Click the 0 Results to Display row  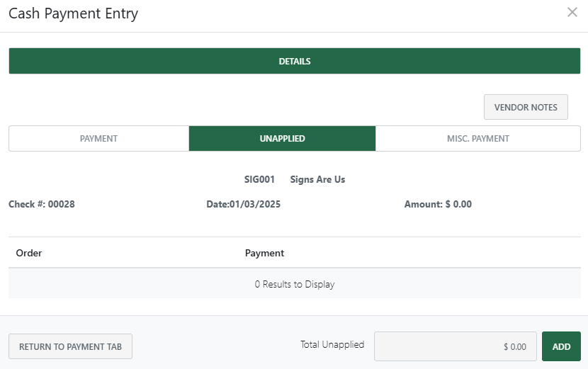tap(295, 285)
